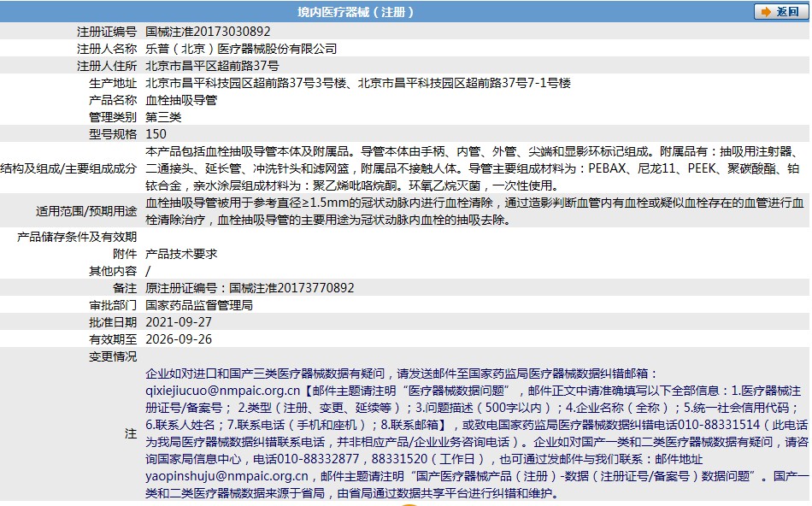Click the orange arrow icon on 返回
The height and width of the screenshot is (506, 812).
pos(765,12)
